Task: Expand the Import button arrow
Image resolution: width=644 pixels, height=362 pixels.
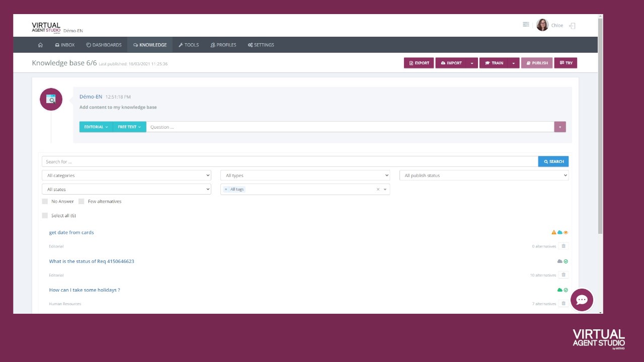Action: click(472, 63)
